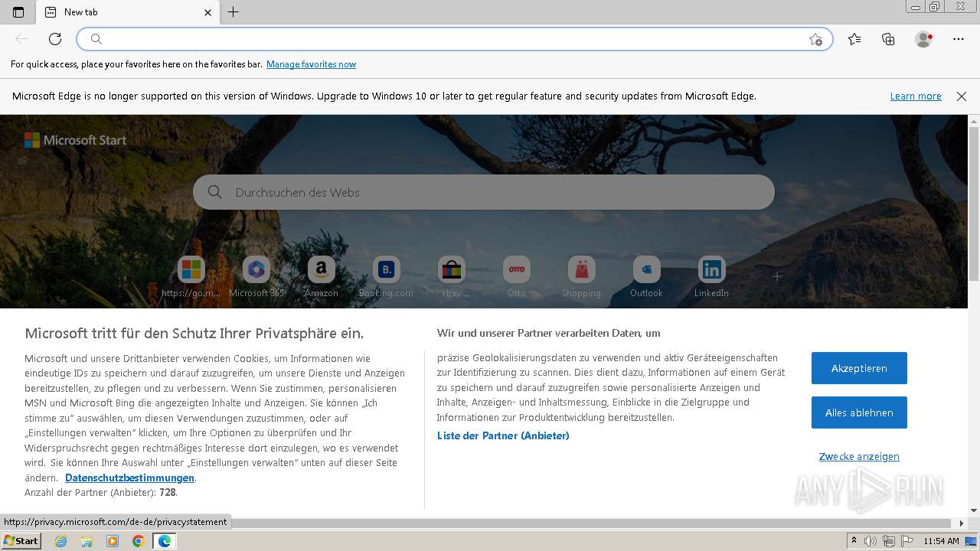Viewport: 980px width, 551px height.
Task: Open Zwecke anzeigen link
Action: [x=859, y=456]
